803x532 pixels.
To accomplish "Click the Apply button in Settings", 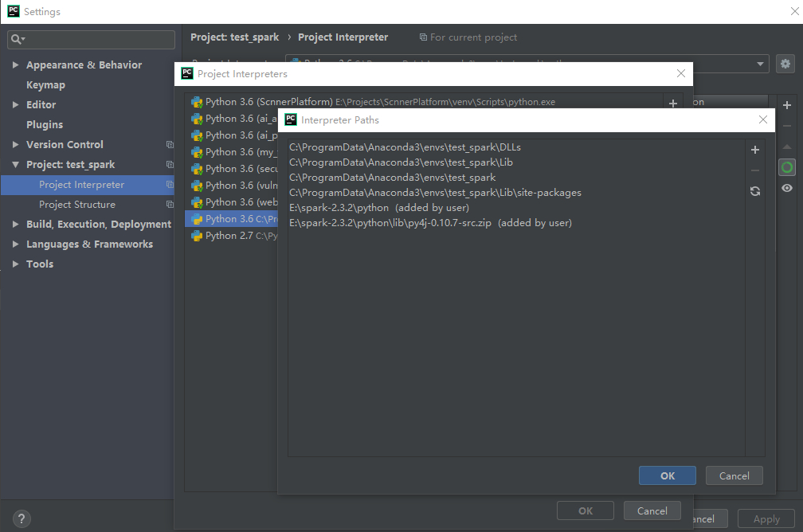I will [766, 518].
